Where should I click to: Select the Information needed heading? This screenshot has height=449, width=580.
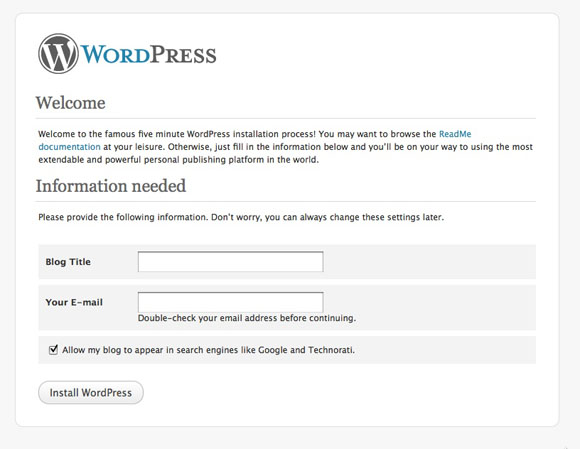pos(111,186)
